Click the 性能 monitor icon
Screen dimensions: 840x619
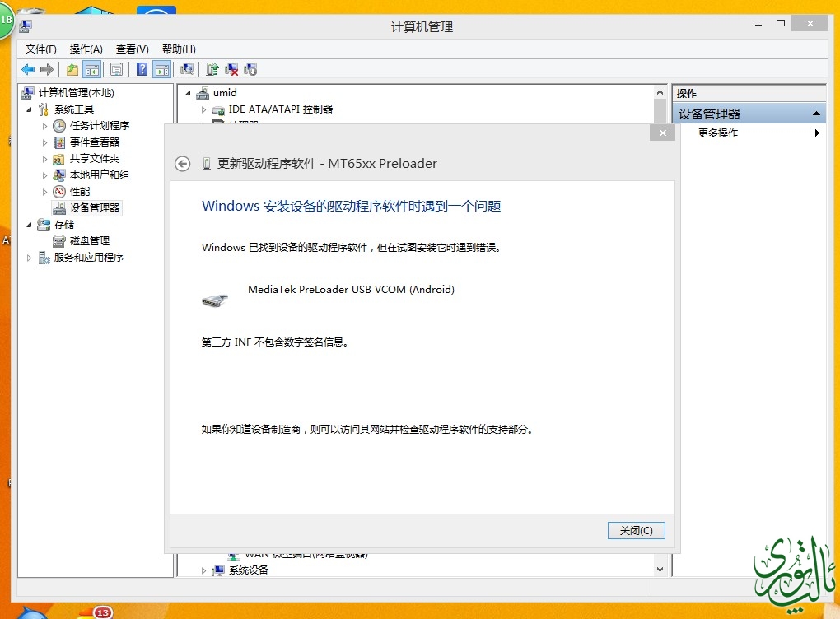[59, 192]
